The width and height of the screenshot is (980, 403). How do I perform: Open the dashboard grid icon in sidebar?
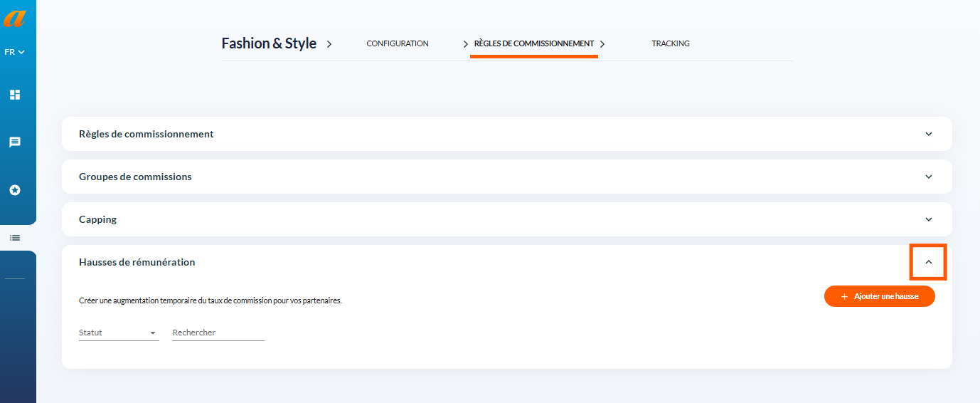coord(14,95)
